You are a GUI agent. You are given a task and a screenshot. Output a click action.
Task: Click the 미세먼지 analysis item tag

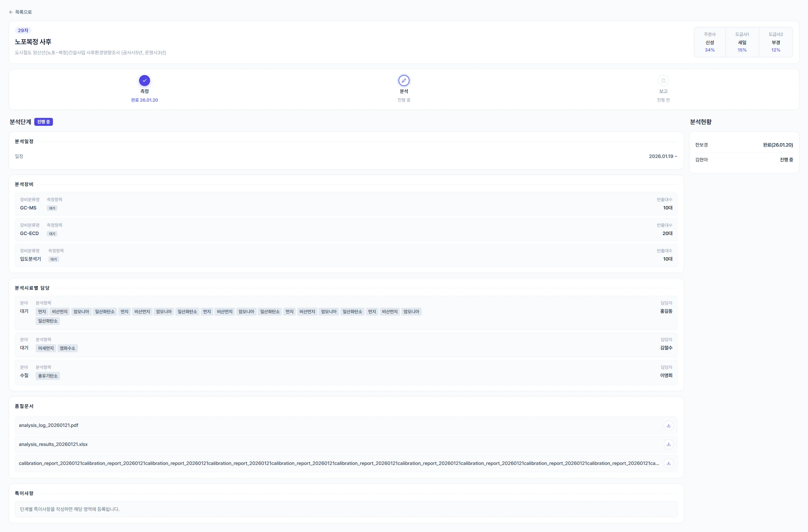46,348
